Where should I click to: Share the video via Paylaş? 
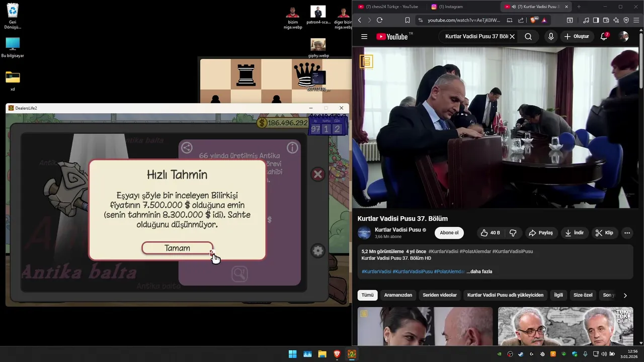[541, 233]
